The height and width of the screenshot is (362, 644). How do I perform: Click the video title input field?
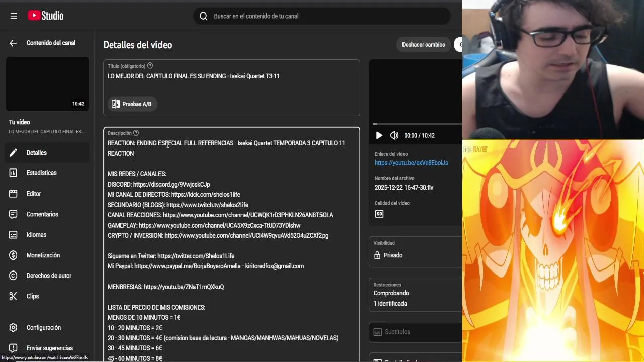click(231, 76)
